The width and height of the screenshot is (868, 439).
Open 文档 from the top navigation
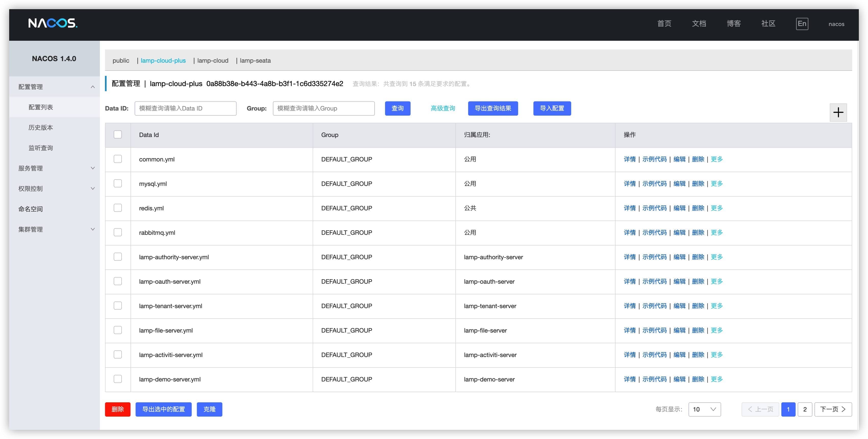coord(699,24)
